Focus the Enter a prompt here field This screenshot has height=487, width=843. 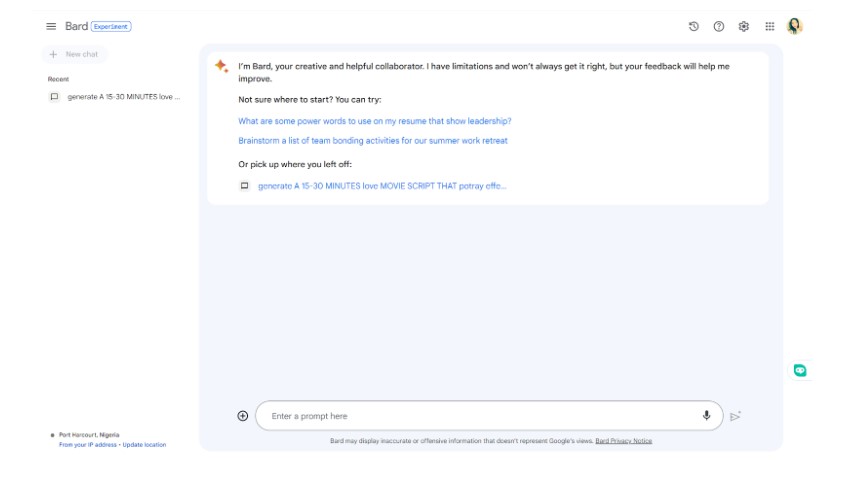point(480,415)
